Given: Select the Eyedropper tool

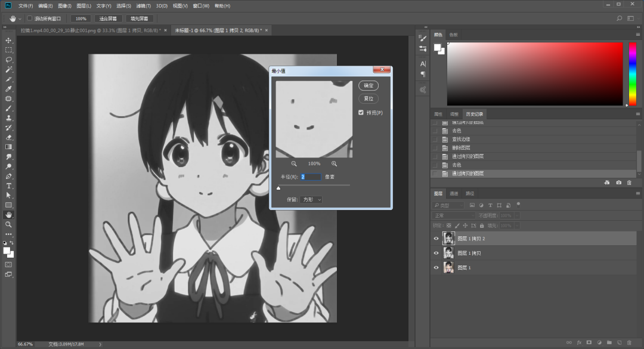Looking at the screenshot, I should coord(8,89).
